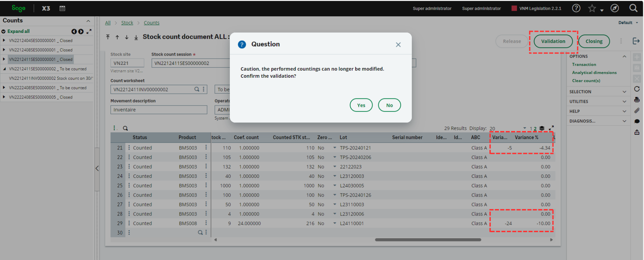Open the grid options dots above the table

click(x=115, y=128)
